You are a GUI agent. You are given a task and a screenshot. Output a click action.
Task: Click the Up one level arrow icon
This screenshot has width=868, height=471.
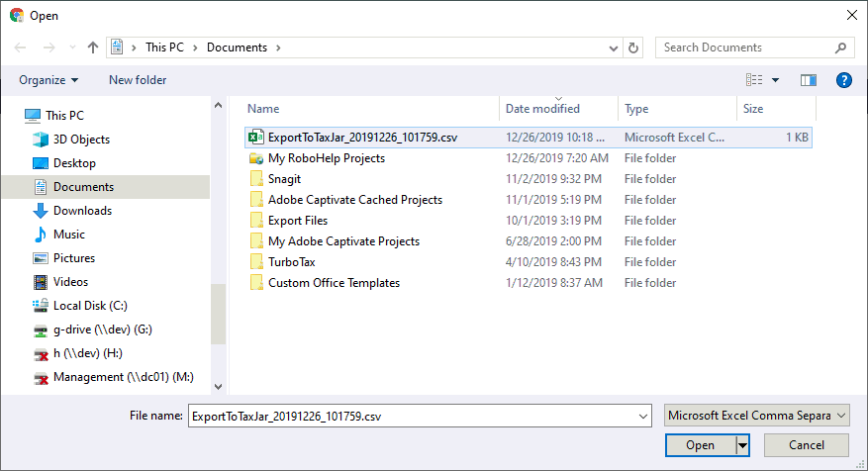(93, 47)
